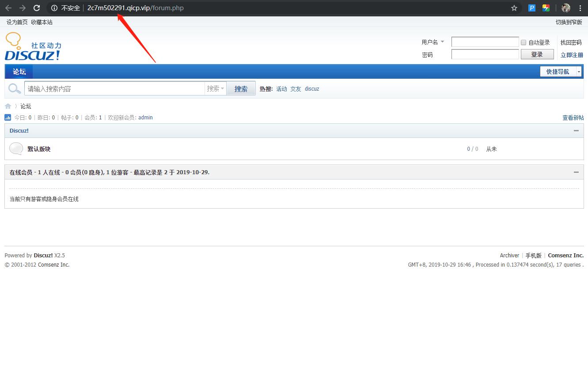The height and width of the screenshot is (382, 588).
Task: Click the browser address bar URL
Action: tap(136, 8)
